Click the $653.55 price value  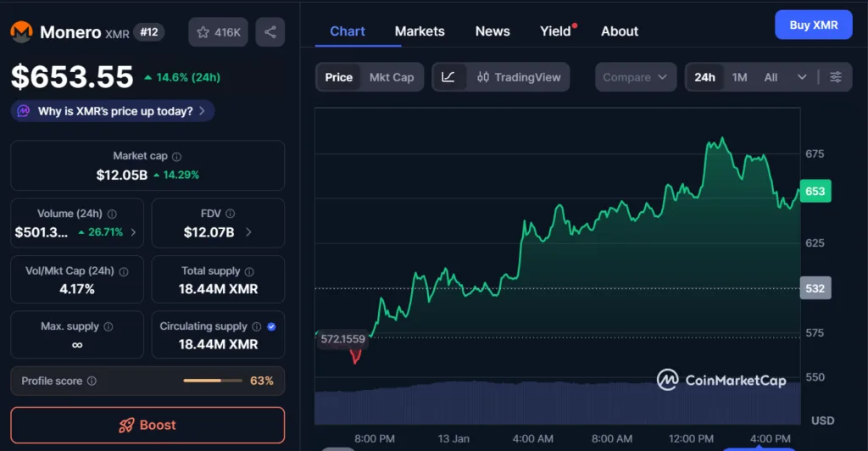(x=73, y=77)
